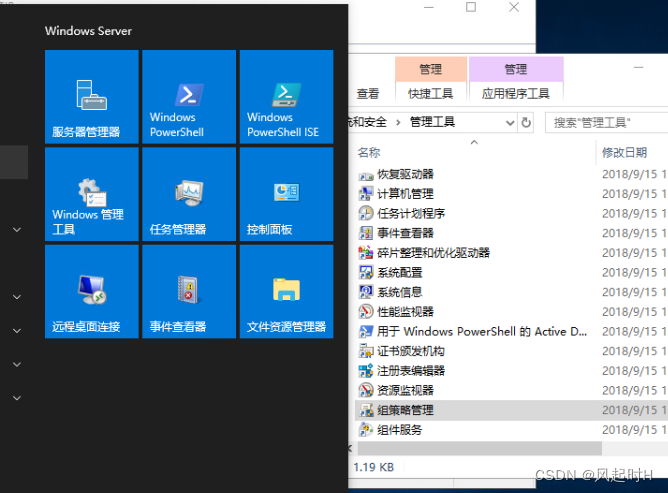The image size is (668, 493).
Task: Select the 恢复驱动器 file name
Action: [x=405, y=174]
